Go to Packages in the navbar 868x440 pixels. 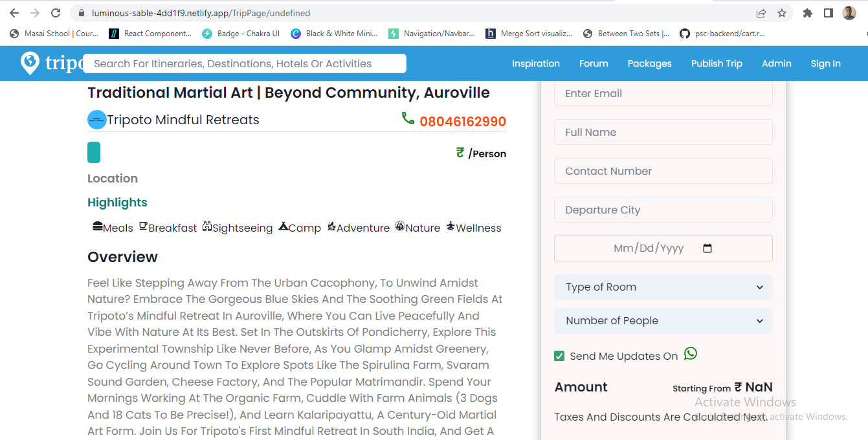[650, 63]
